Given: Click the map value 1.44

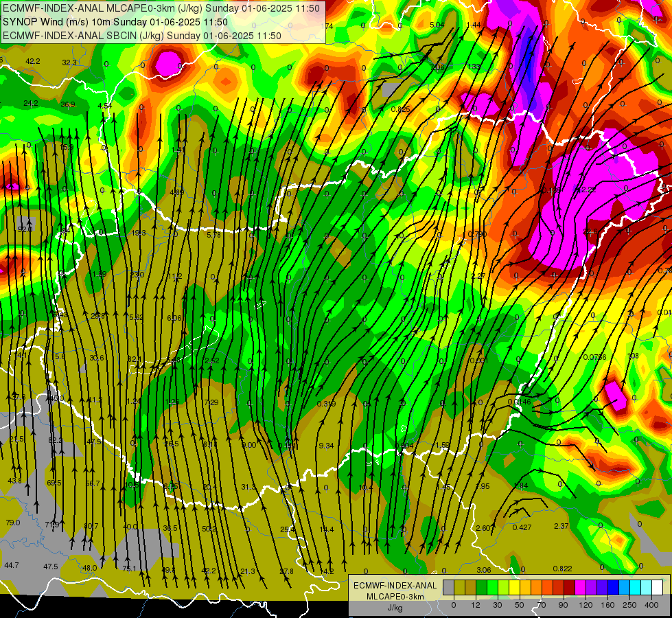Looking at the screenshot, I should click(x=474, y=25).
